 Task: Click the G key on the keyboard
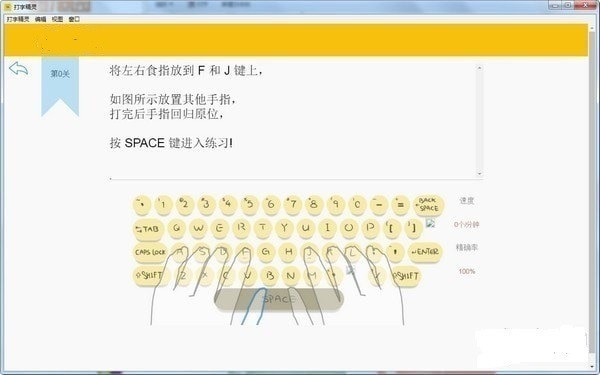[x=266, y=252]
